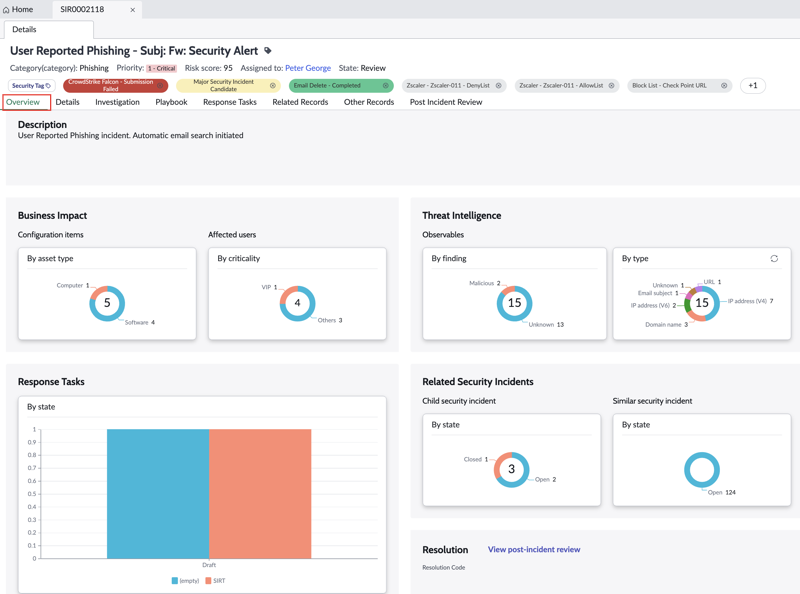Open View post-incident review link
This screenshot has width=800, height=594.
534,550
